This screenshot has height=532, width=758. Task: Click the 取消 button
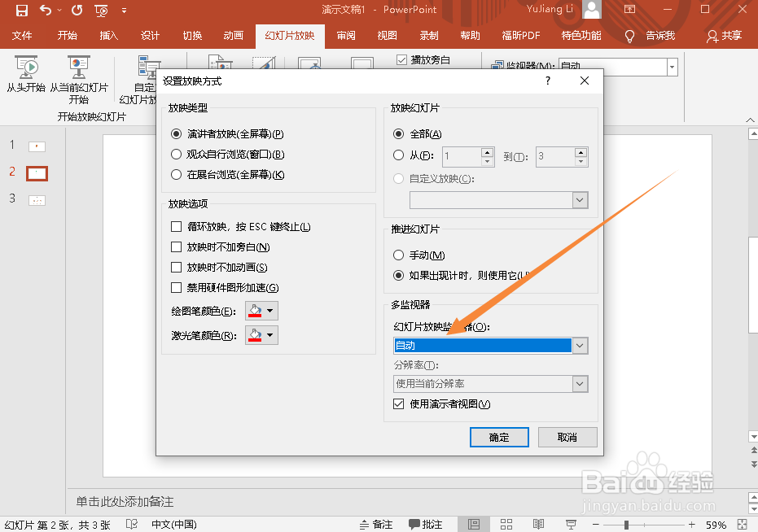tap(567, 438)
